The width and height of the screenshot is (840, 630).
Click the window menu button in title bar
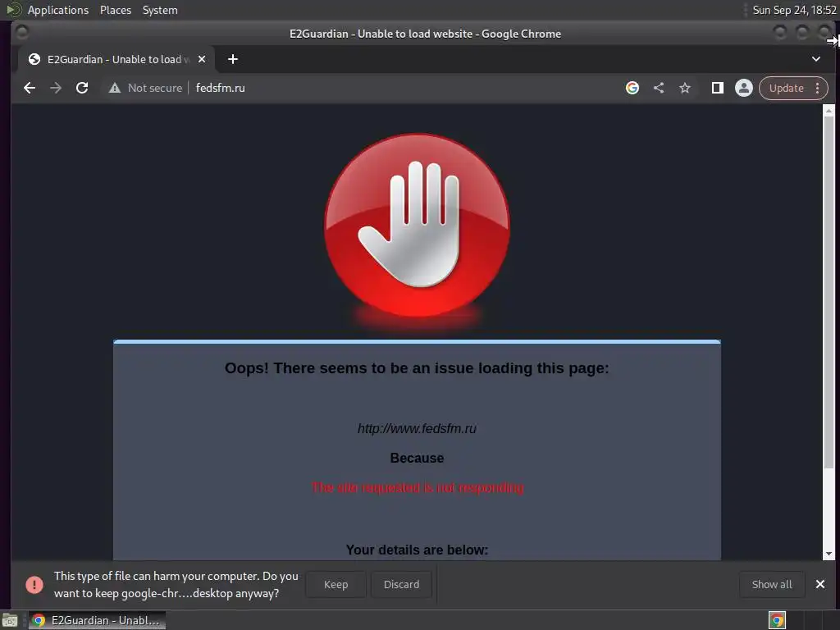[22, 33]
